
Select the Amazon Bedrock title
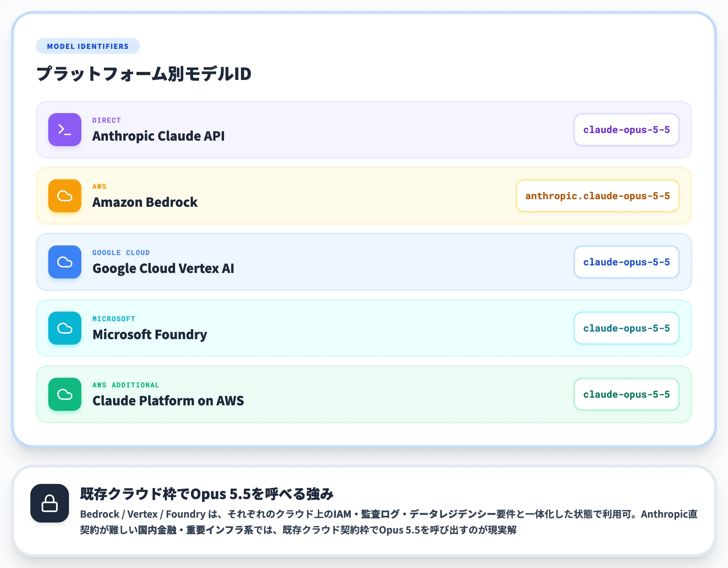pyautogui.click(x=145, y=202)
